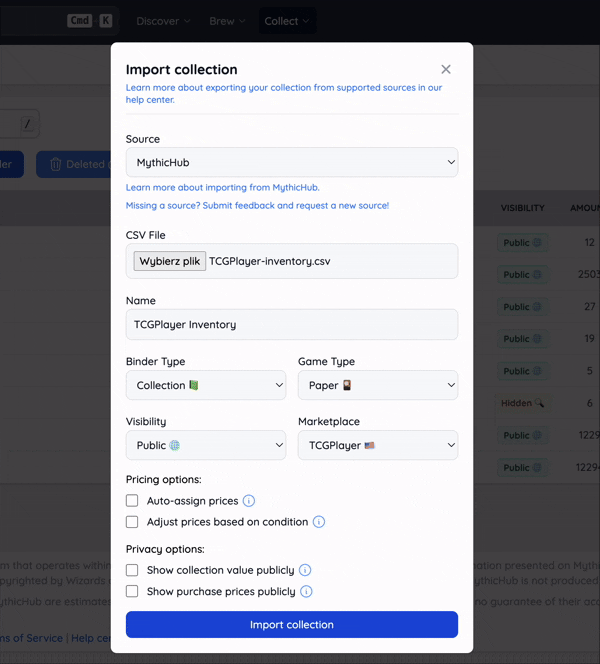
Task: Expand the Binder Type dropdown
Action: coord(205,385)
